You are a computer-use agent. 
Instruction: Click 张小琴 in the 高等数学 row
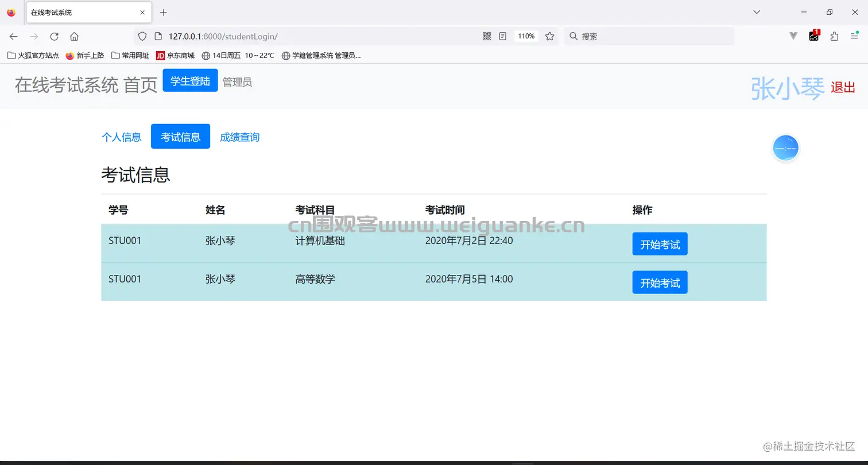(220, 279)
